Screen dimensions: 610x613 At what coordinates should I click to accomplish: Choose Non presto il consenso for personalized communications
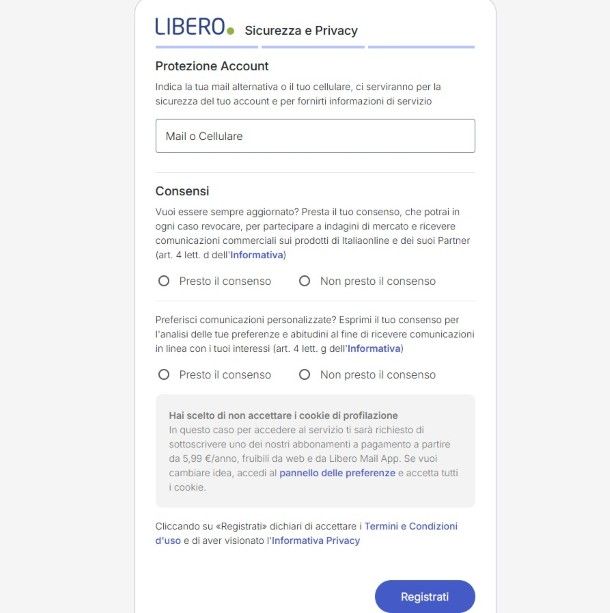click(305, 375)
